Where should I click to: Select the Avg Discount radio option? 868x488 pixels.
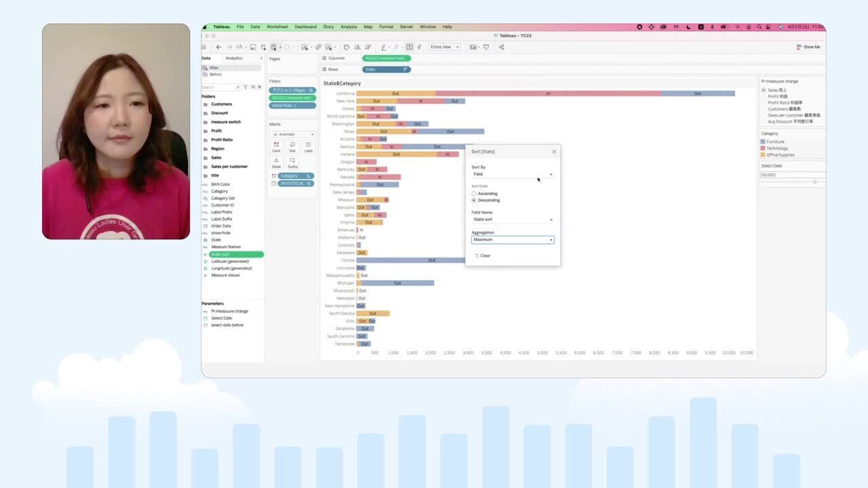pos(764,121)
